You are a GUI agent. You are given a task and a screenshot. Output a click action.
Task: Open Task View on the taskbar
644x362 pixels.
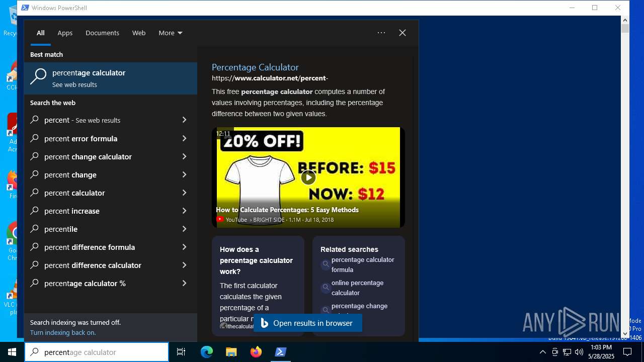181,352
